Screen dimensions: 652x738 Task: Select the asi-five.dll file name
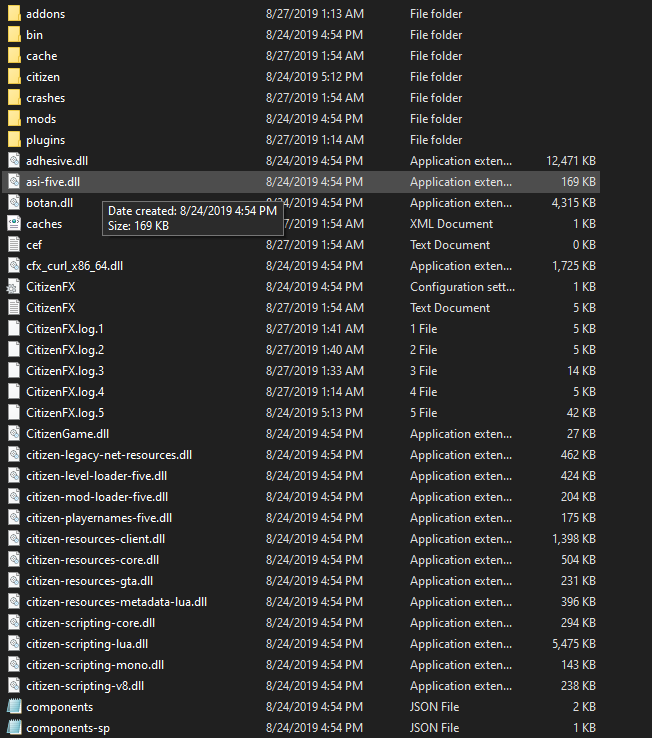[x=53, y=182]
